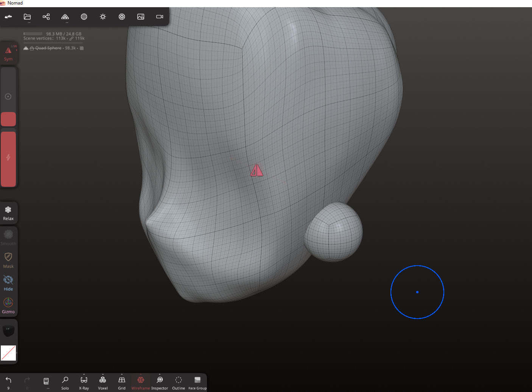Open the Lighting sun menu
Viewport: 532px width, 392px height.
103,17
